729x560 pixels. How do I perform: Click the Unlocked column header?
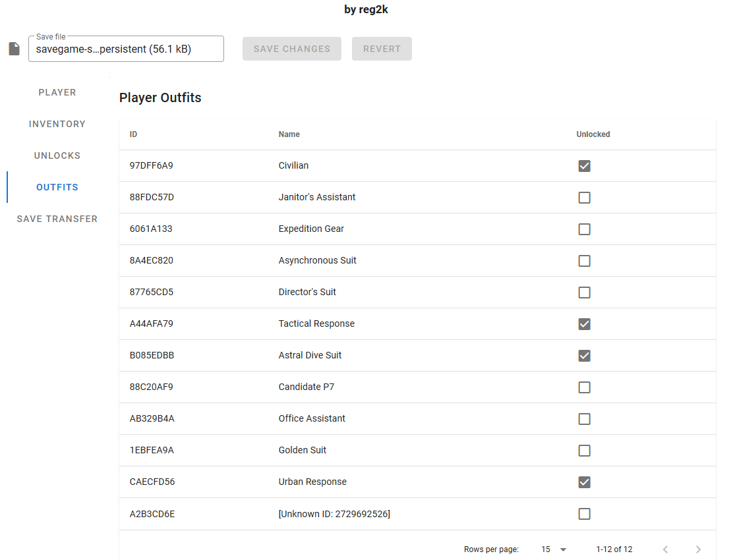coord(593,134)
